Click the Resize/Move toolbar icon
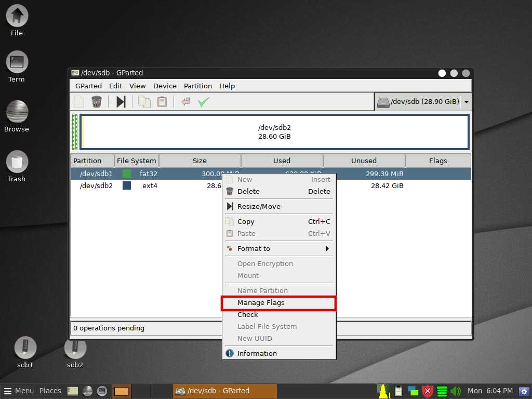The height and width of the screenshot is (399, 532). click(121, 102)
